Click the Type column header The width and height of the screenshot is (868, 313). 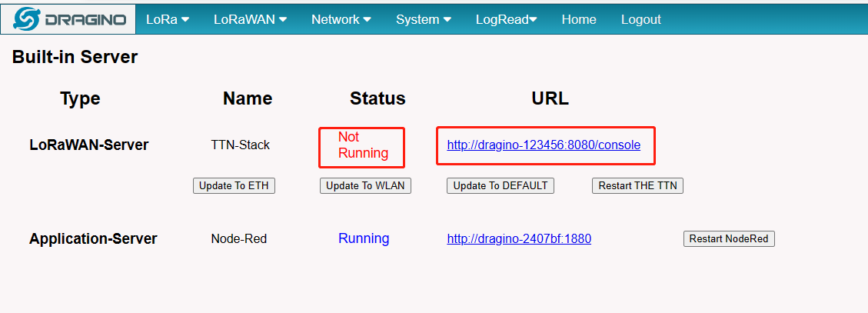pyautogui.click(x=80, y=98)
